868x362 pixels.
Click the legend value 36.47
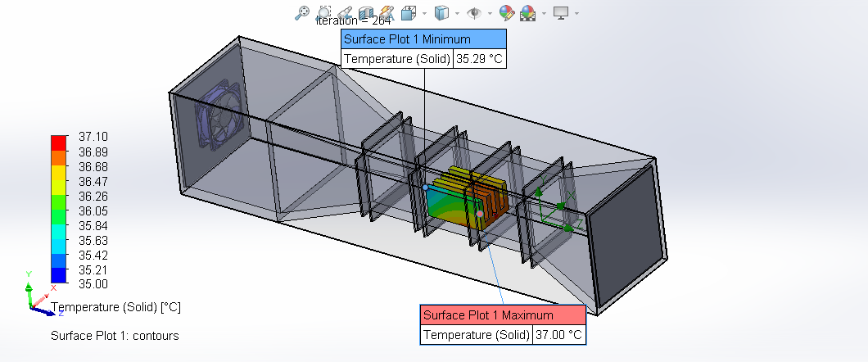93,182
